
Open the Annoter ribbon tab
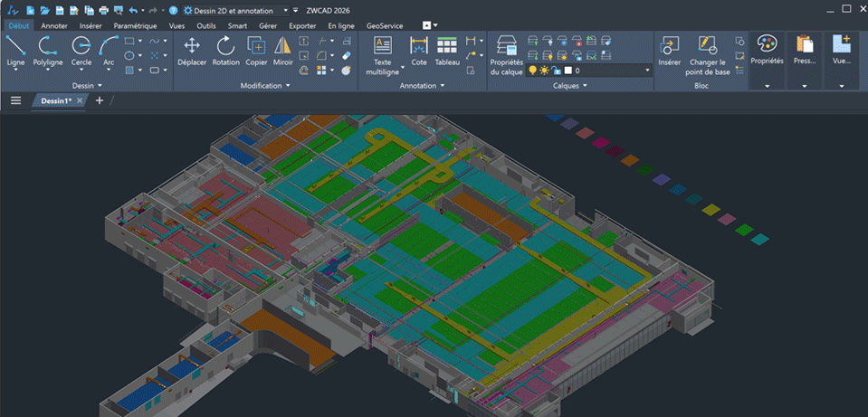[54, 25]
